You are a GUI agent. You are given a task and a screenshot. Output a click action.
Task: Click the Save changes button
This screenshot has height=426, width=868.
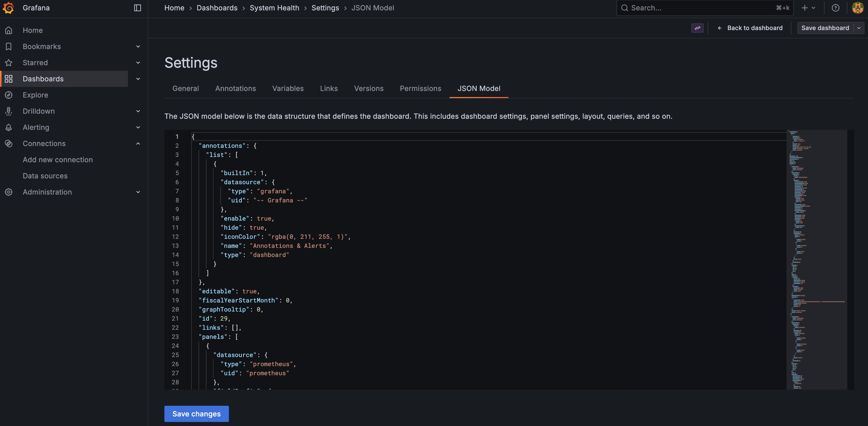(197, 414)
